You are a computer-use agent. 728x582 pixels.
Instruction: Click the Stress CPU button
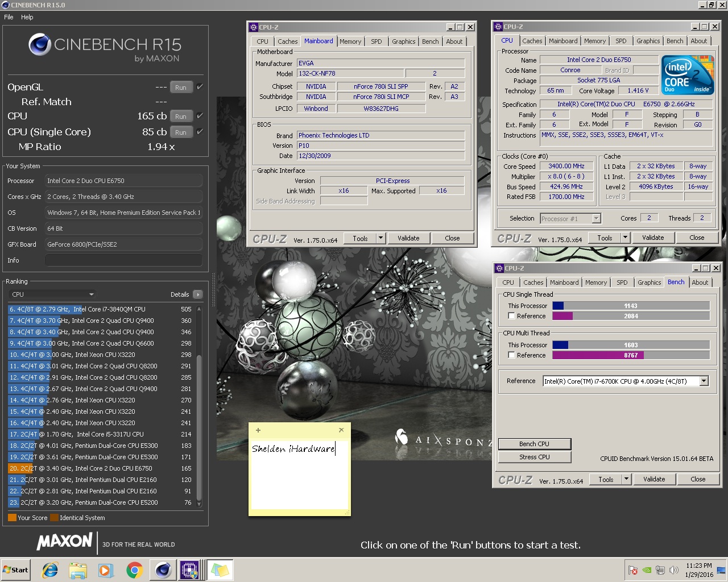pyautogui.click(x=535, y=457)
